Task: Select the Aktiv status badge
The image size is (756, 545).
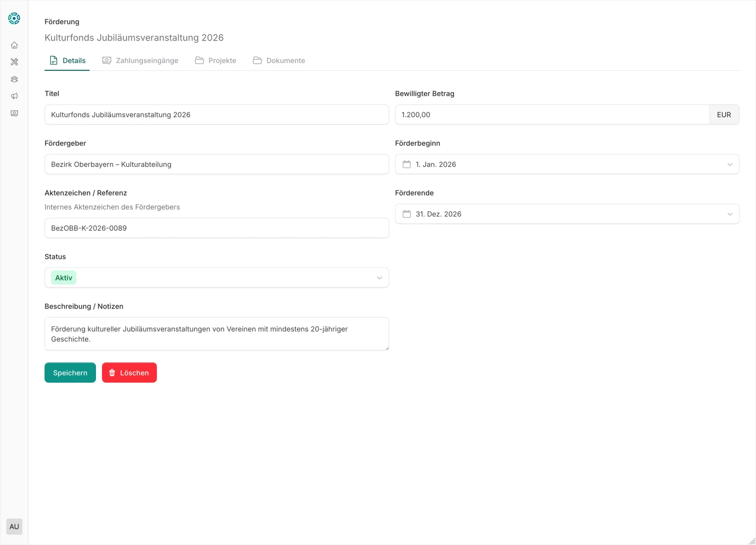Action: (x=63, y=277)
